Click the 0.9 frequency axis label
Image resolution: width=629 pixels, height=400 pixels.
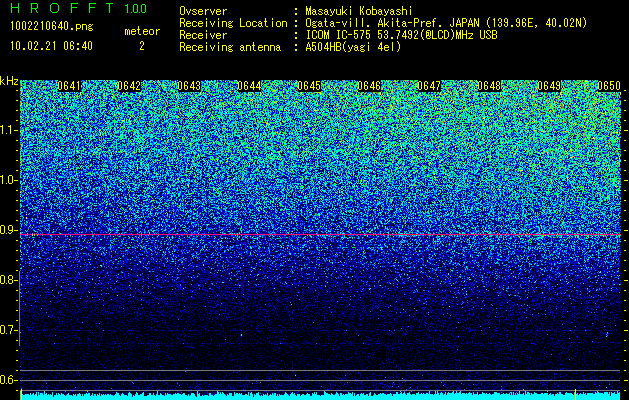click(7, 230)
